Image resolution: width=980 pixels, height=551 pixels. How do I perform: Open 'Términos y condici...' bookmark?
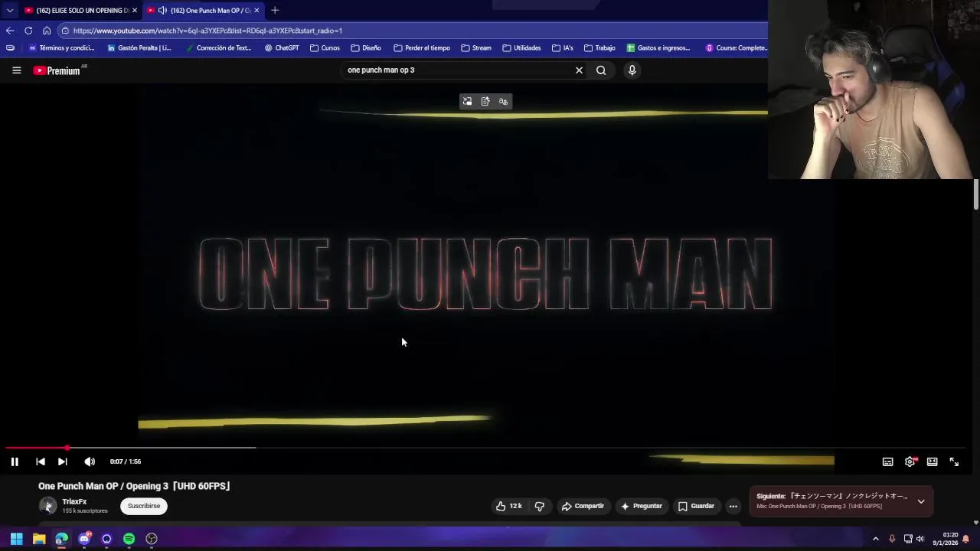pyautogui.click(x=61, y=47)
